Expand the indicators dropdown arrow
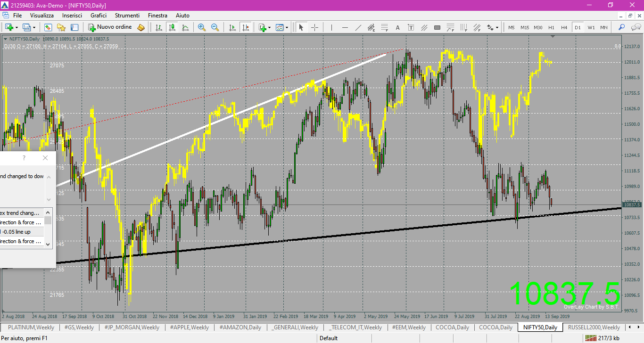The image size is (644, 343). [x=269, y=27]
